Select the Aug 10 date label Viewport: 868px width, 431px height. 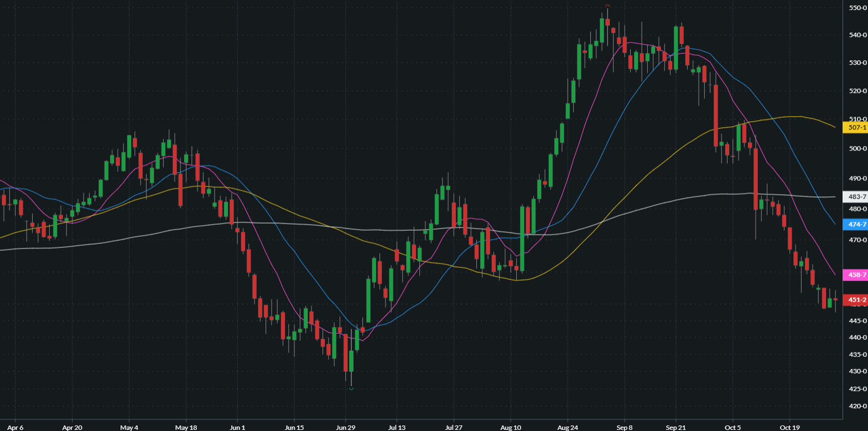point(511,427)
